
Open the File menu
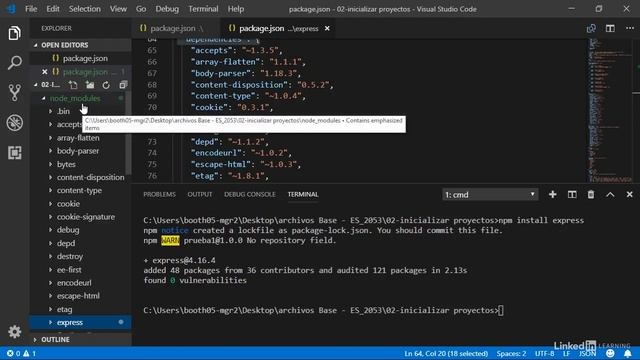click(x=31, y=9)
